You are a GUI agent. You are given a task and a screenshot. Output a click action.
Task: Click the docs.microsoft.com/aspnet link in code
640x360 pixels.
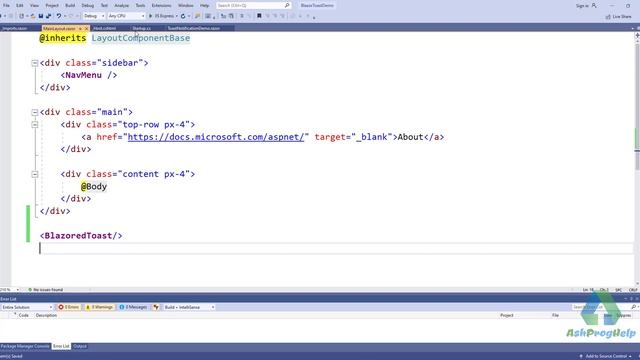point(216,137)
